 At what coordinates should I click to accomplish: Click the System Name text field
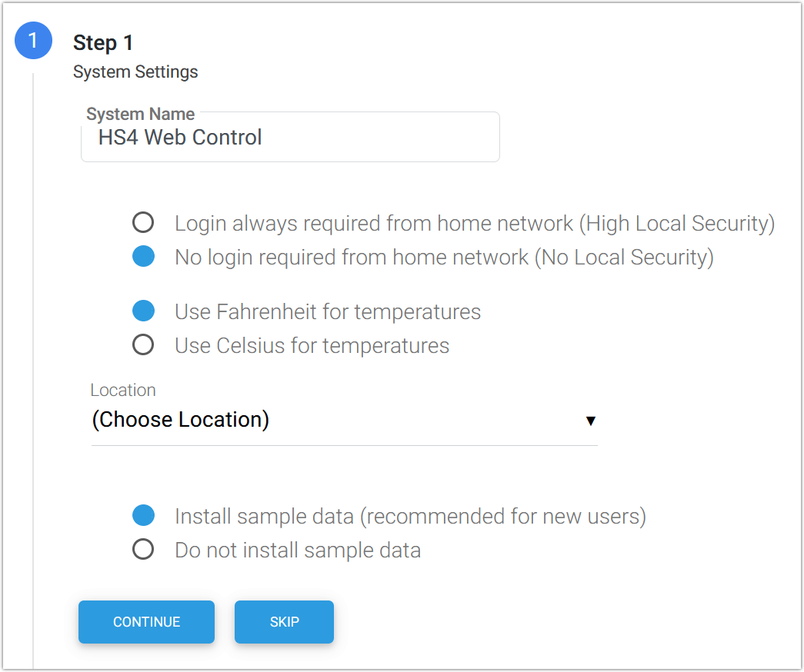290,138
